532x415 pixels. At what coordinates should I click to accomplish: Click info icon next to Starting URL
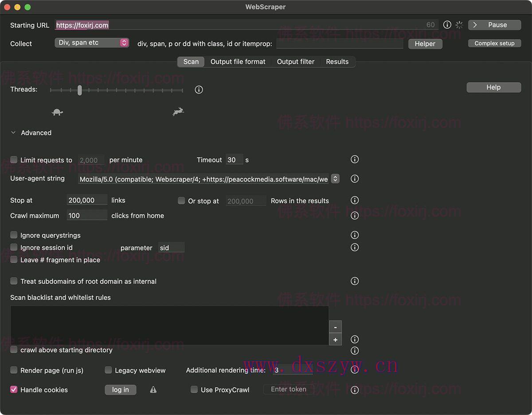pos(447,25)
